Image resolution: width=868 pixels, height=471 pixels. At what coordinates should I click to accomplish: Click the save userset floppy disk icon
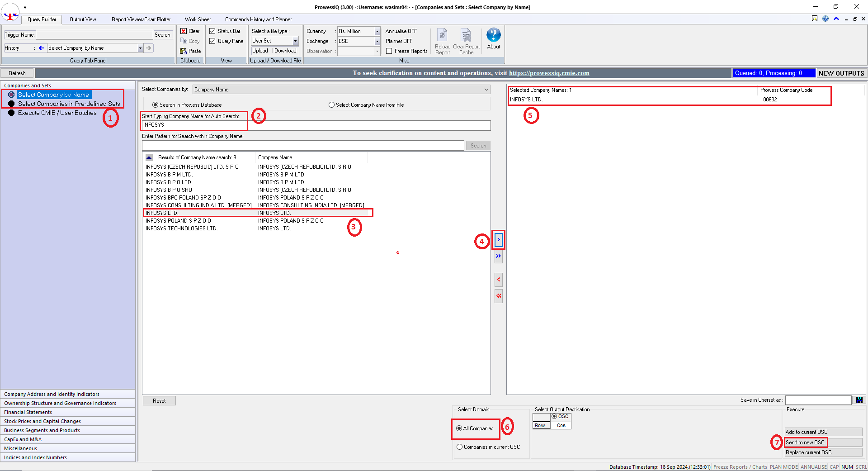pos(859,400)
